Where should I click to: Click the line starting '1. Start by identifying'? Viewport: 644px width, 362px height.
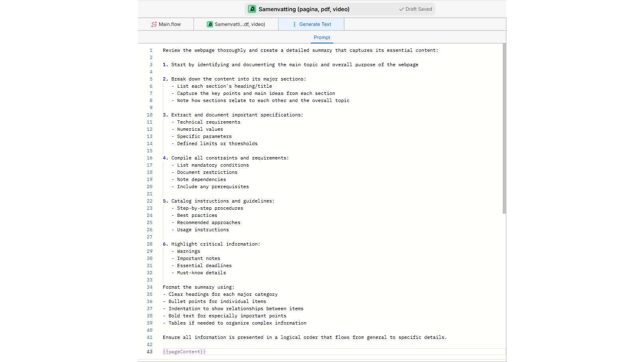point(290,65)
